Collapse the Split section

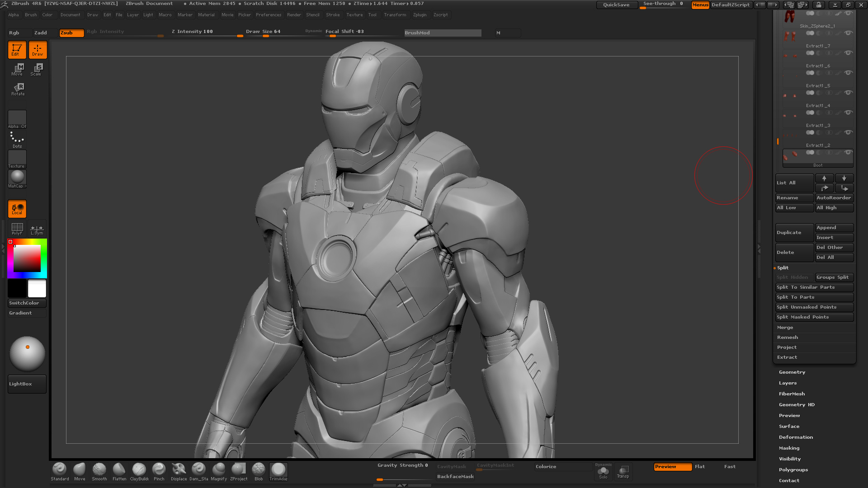783,268
